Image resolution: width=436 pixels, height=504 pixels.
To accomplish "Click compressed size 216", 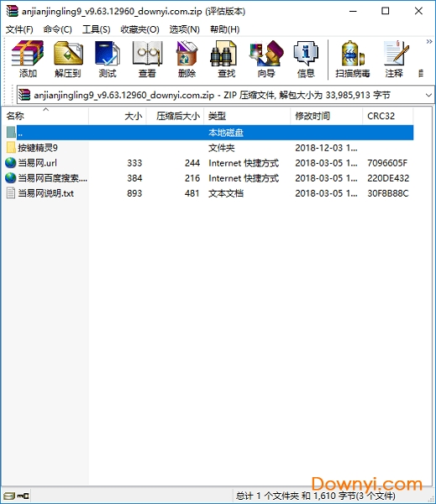I will (192, 178).
